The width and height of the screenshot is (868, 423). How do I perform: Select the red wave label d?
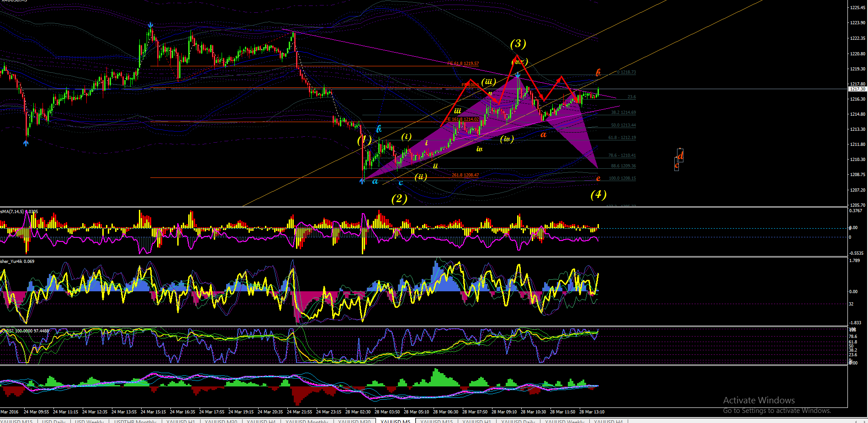(680, 156)
